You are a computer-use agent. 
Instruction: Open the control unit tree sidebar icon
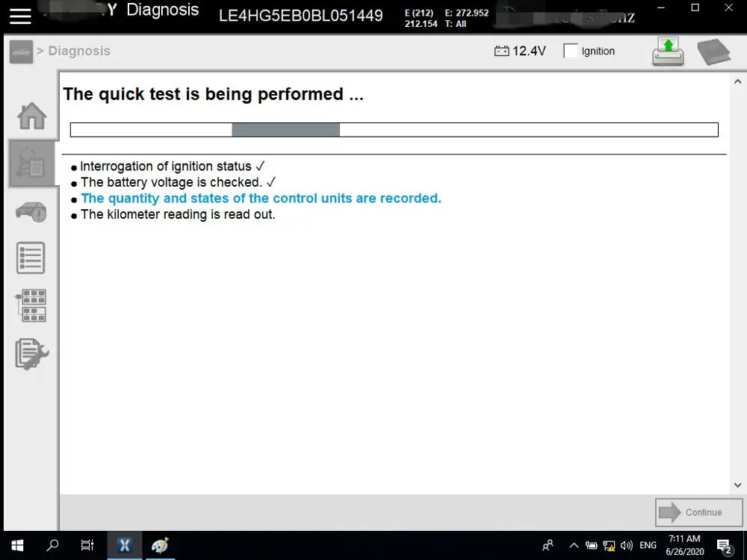click(31, 305)
